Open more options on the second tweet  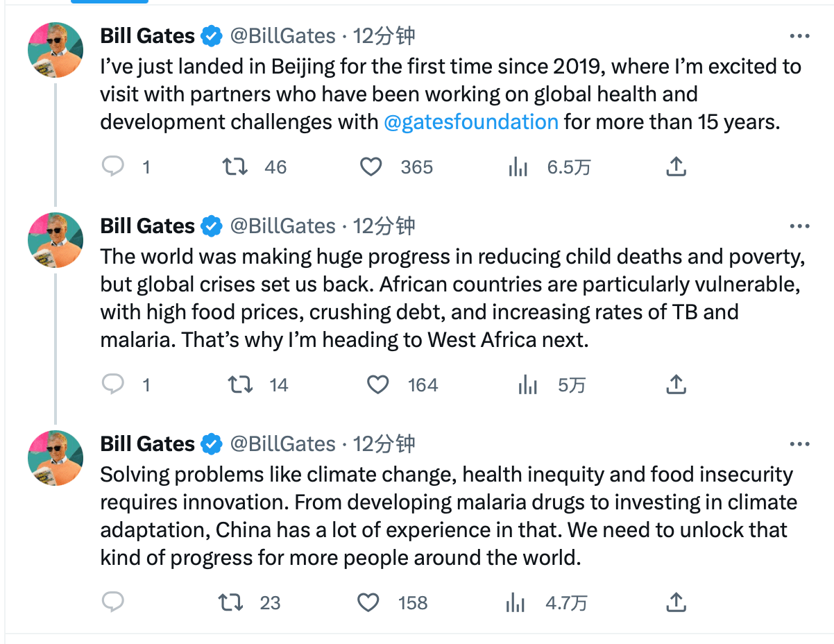pyautogui.click(x=799, y=226)
